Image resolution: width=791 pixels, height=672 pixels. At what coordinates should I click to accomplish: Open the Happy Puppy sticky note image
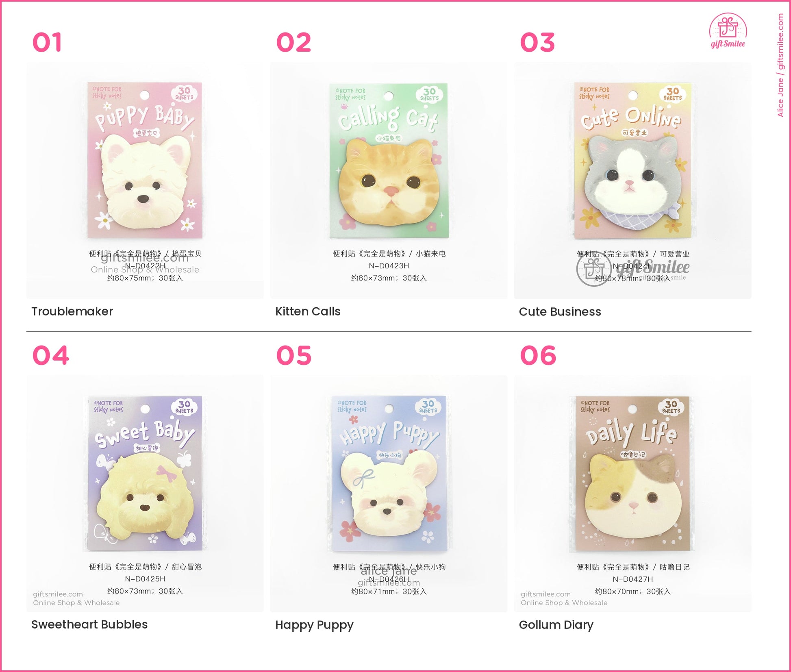389,494
